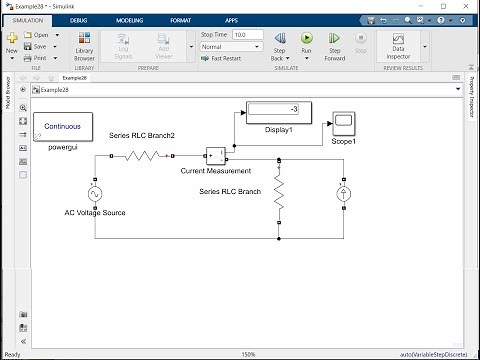
Task: Expand the palette with double chevron
Action: point(23,341)
